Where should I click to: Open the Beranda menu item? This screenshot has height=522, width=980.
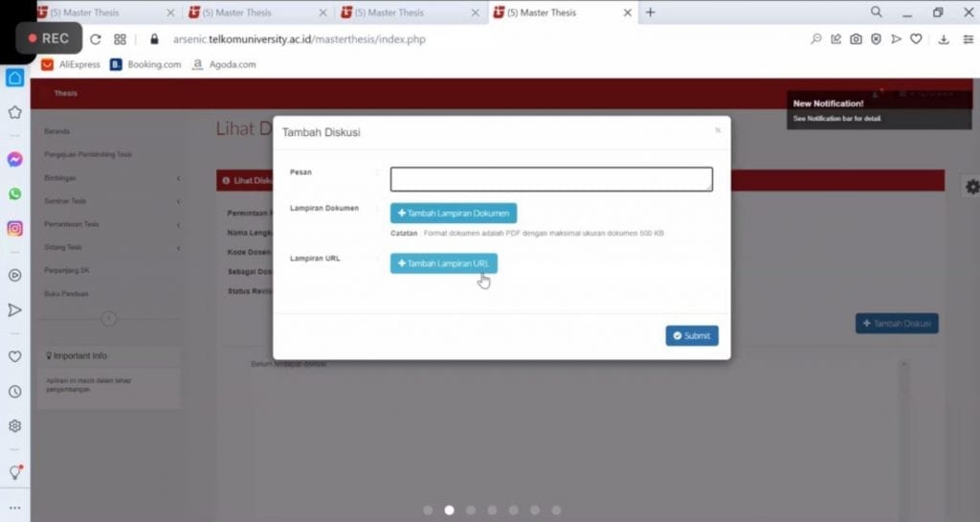click(x=57, y=131)
